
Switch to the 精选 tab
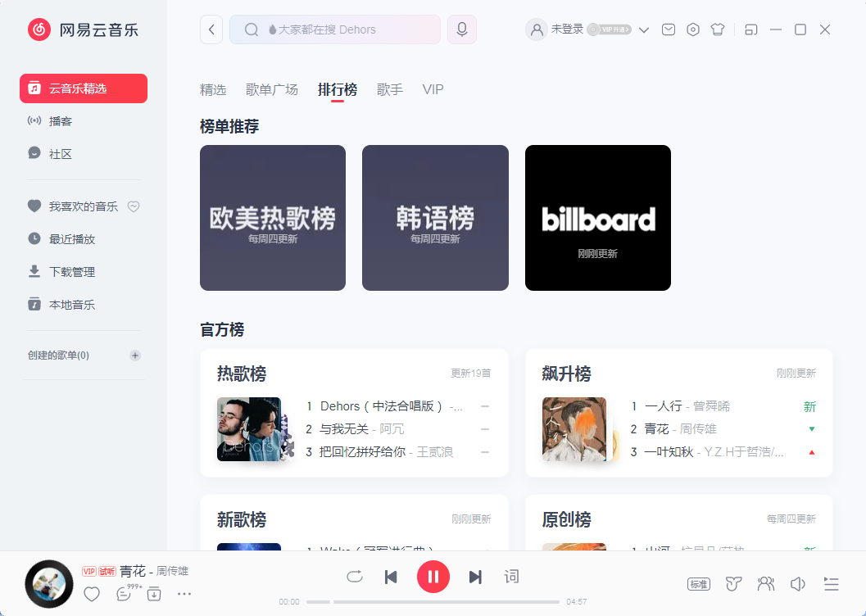pos(213,89)
